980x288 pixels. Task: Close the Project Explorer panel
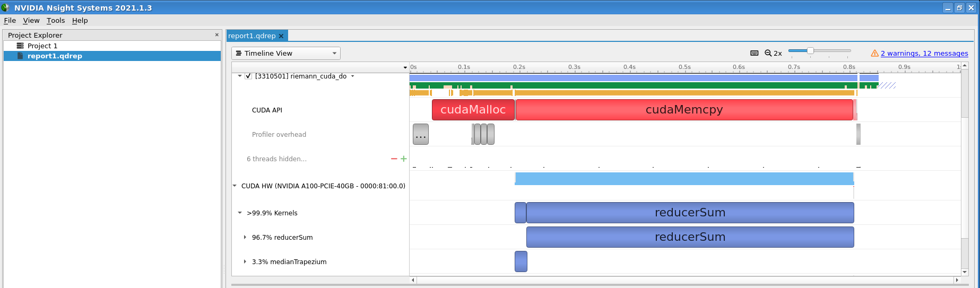click(216, 35)
